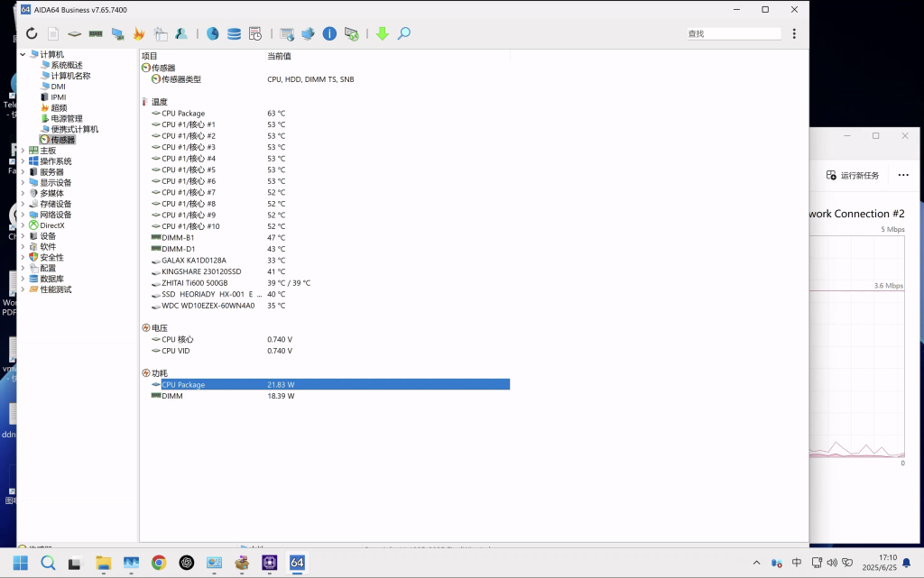924x578 pixels.
Task: Expand the 主板 tree node
Action: point(23,151)
